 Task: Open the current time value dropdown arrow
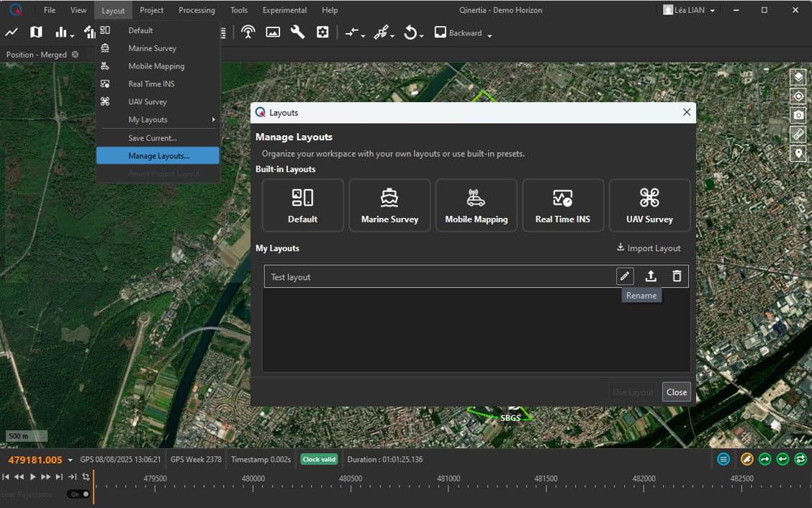coord(71,461)
